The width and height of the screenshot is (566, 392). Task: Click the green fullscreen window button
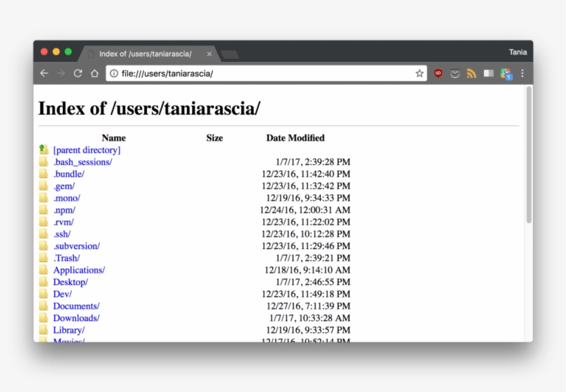[68, 52]
